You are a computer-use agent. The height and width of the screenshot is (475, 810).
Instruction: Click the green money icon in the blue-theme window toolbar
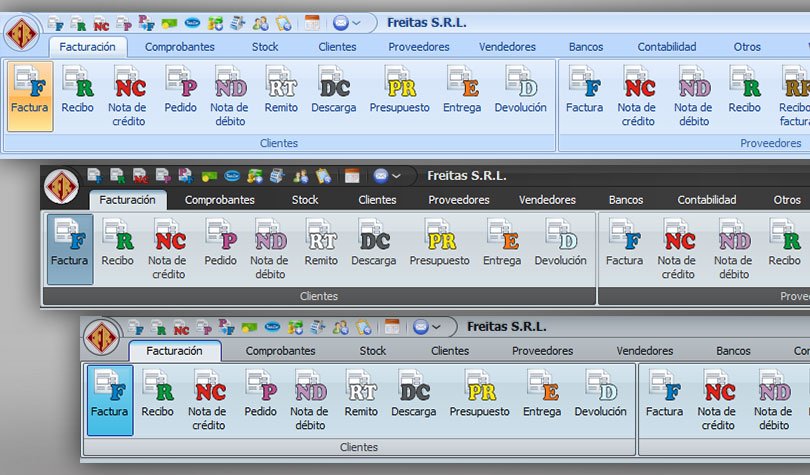click(169, 24)
